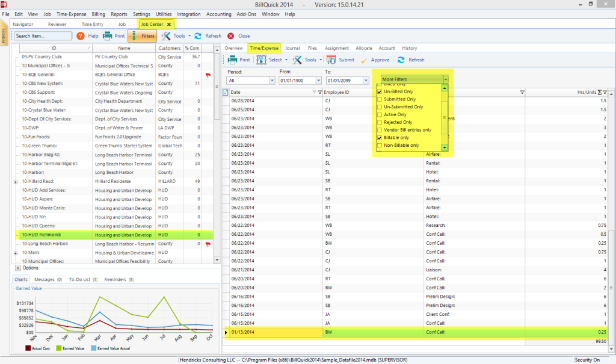Switch to the Messages tab
The height and width of the screenshot is (364, 616).
[x=48, y=280]
